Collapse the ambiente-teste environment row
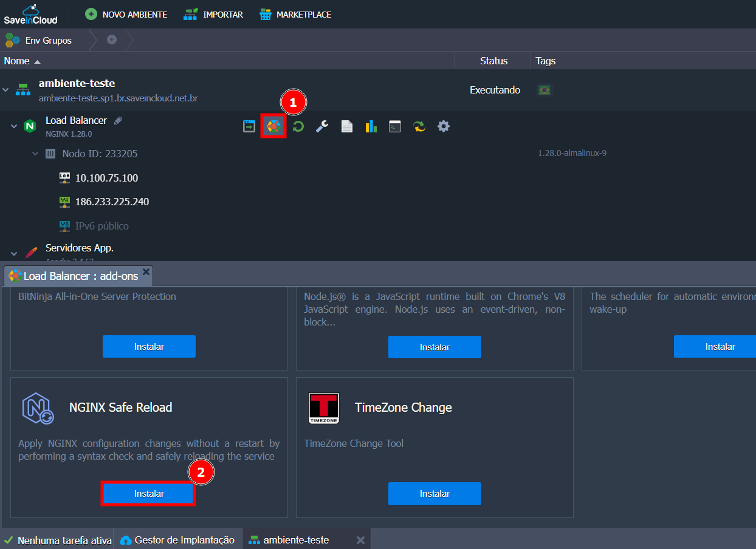 [6, 90]
